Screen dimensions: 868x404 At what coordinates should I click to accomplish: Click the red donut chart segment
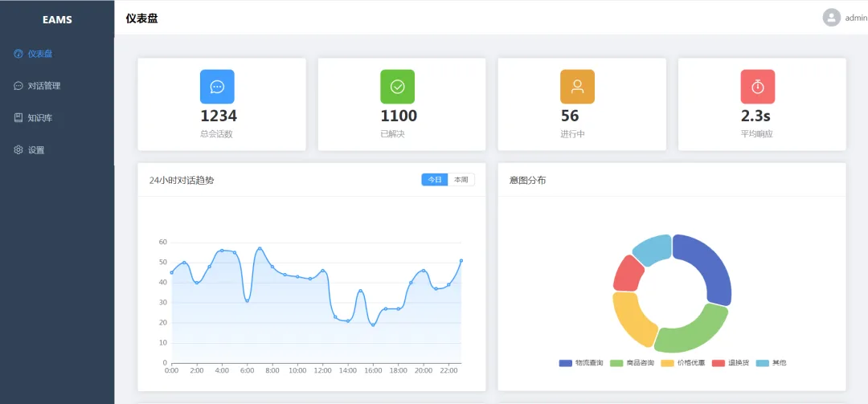click(x=628, y=274)
